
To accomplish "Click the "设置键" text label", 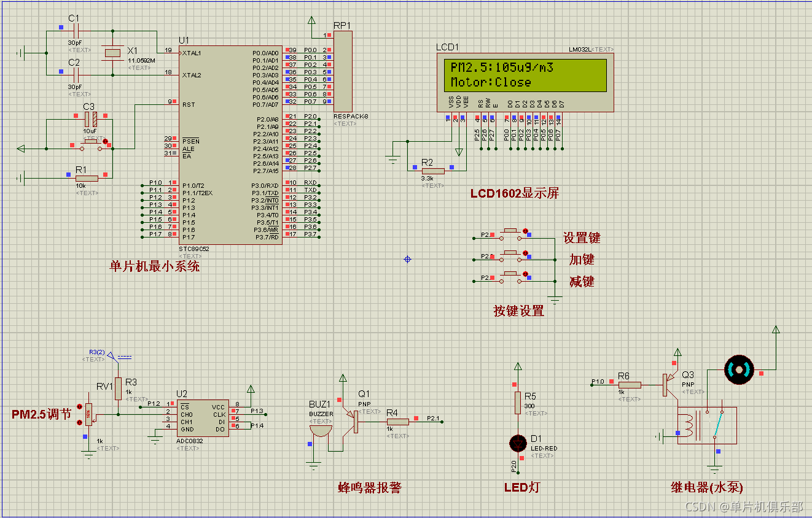I will [582, 238].
